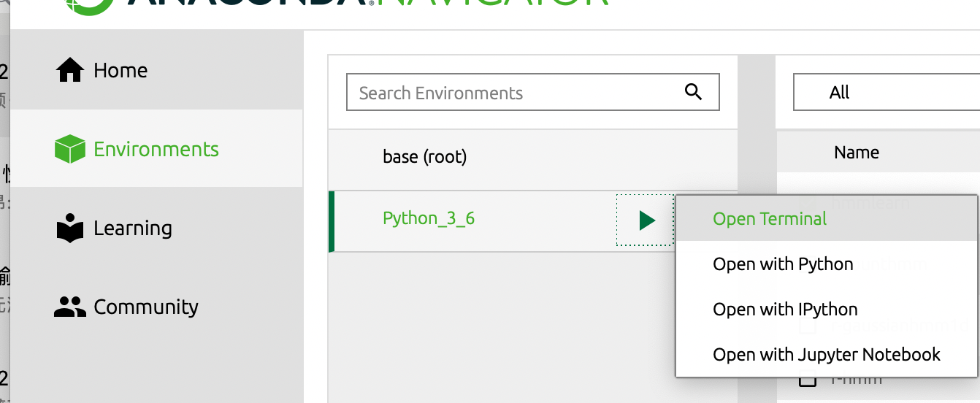Choose Open Terminal from the menu
This screenshot has width=980, height=403.
pos(827,219)
